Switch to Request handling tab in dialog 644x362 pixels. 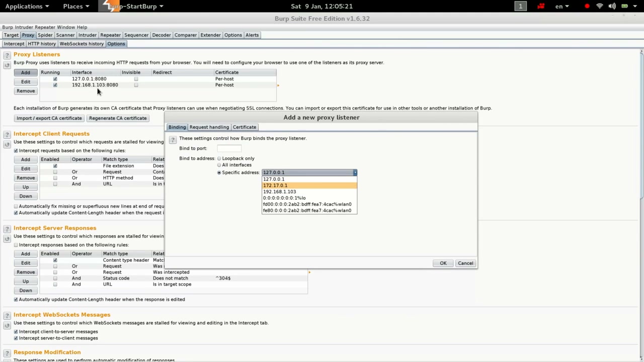coord(209,127)
